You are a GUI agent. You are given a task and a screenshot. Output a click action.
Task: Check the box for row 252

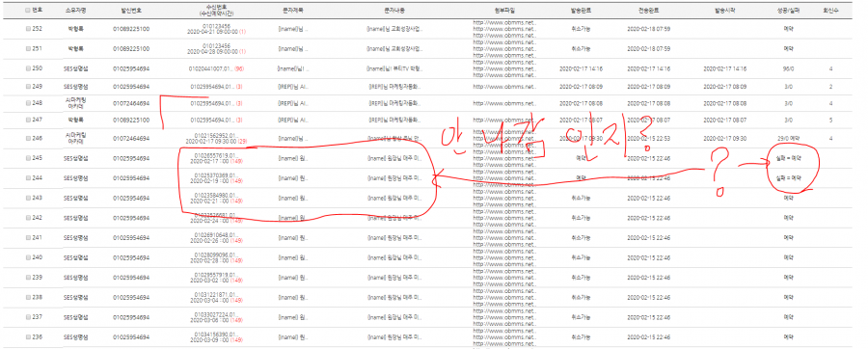28,28
